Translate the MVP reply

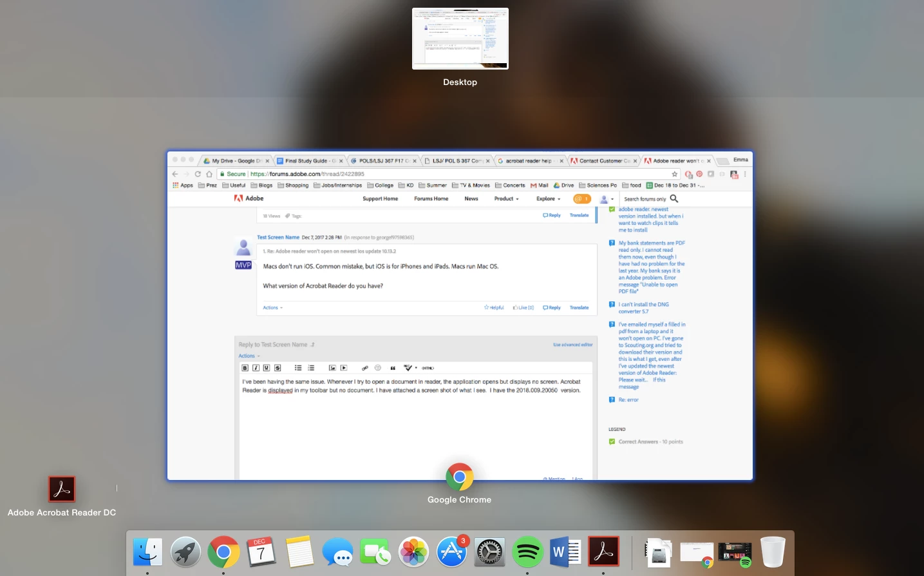point(579,307)
